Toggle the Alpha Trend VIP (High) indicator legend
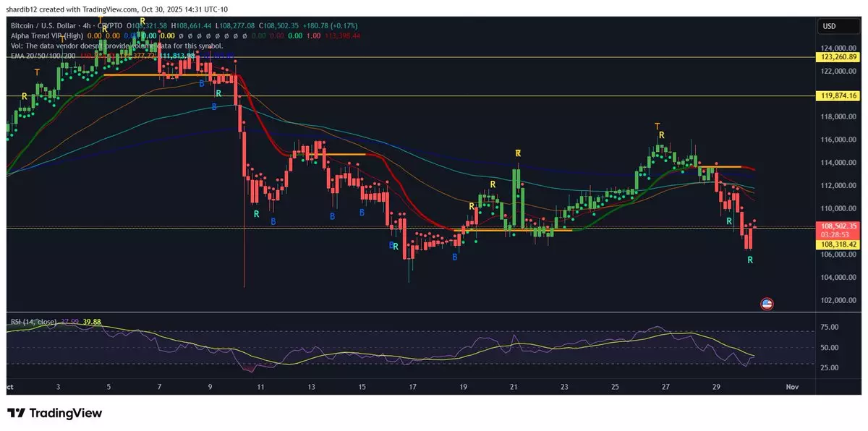Screen dimensions: 868x431 (46, 35)
